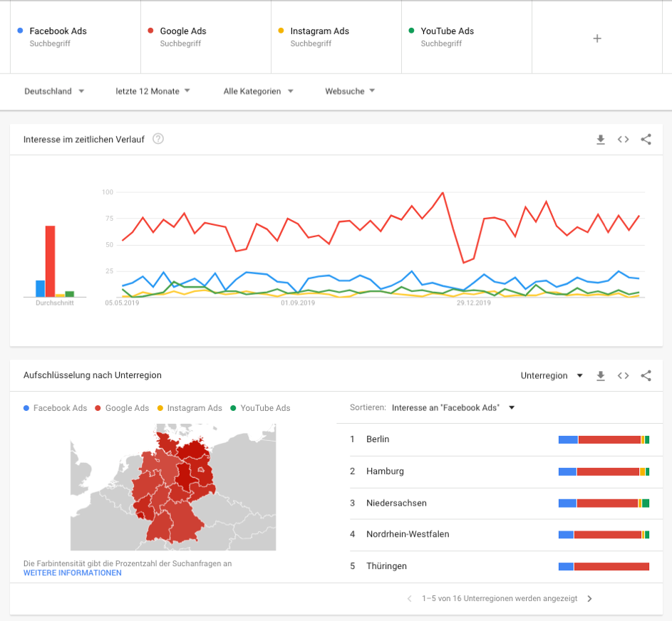The width and height of the screenshot is (672, 621).
Task: Click the 1–5 von 16 Unterregionen pagination text
Action: tap(500, 598)
